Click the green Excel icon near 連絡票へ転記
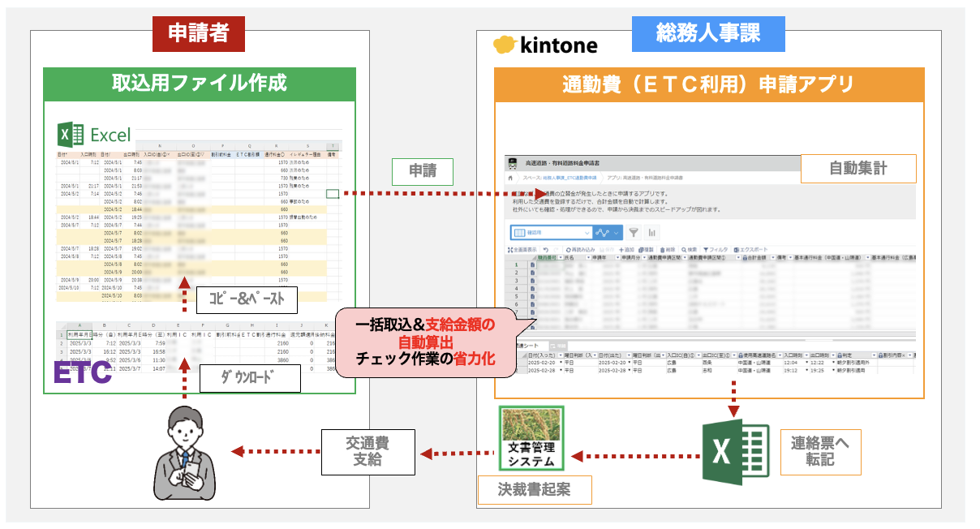 735,454
